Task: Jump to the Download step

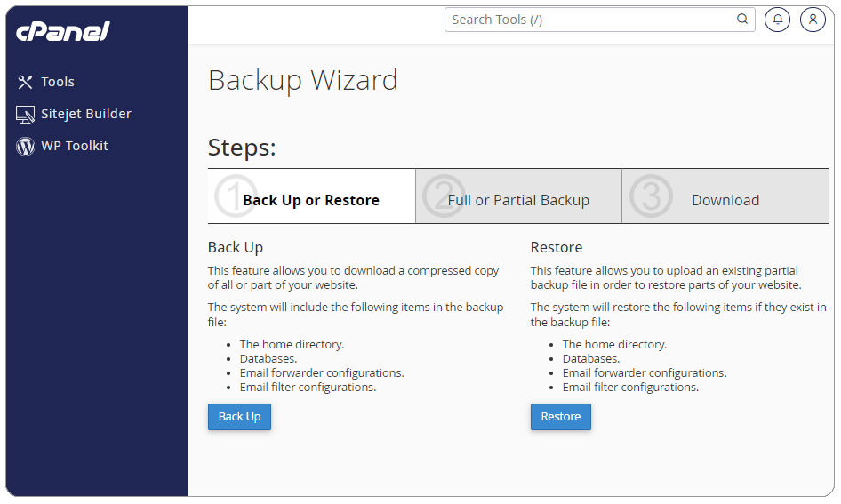Action: (x=725, y=201)
